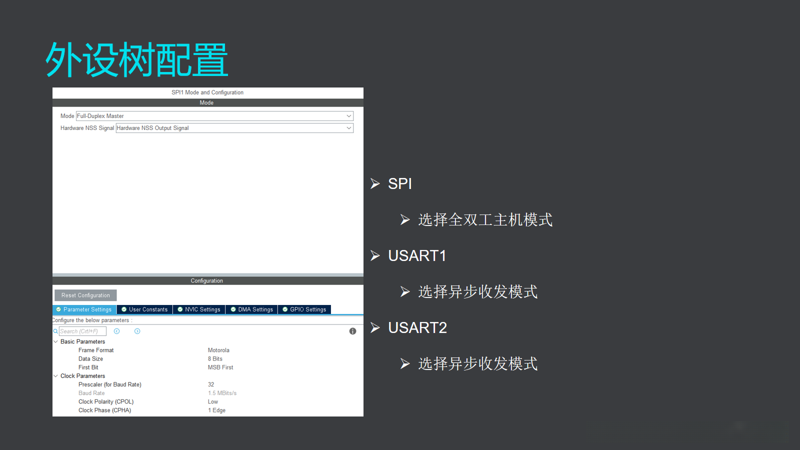Switch to the Parameter Settings tab
The height and width of the screenshot is (450, 800).
[x=85, y=310]
